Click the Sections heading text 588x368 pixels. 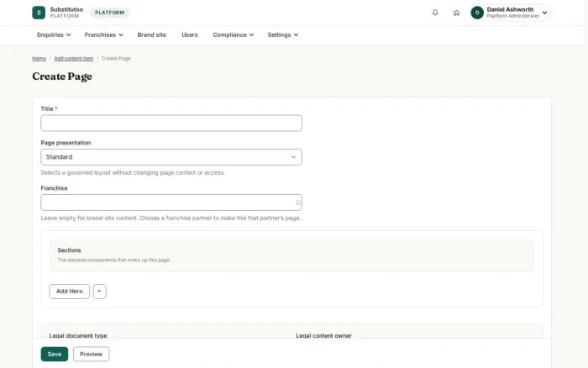point(69,250)
